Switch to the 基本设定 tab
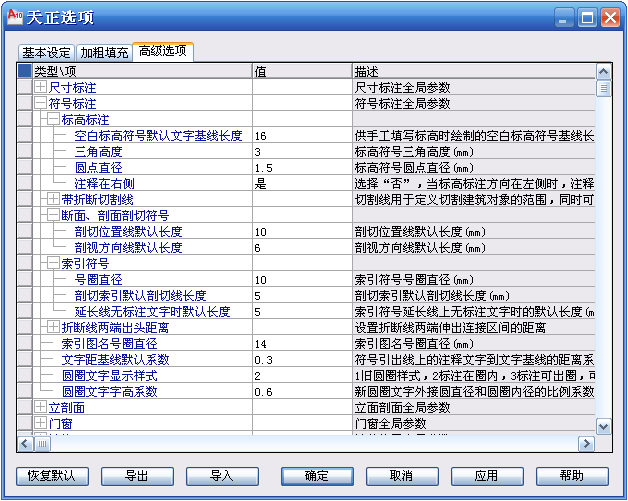Screen dimensions: 628x501 [47, 52]
